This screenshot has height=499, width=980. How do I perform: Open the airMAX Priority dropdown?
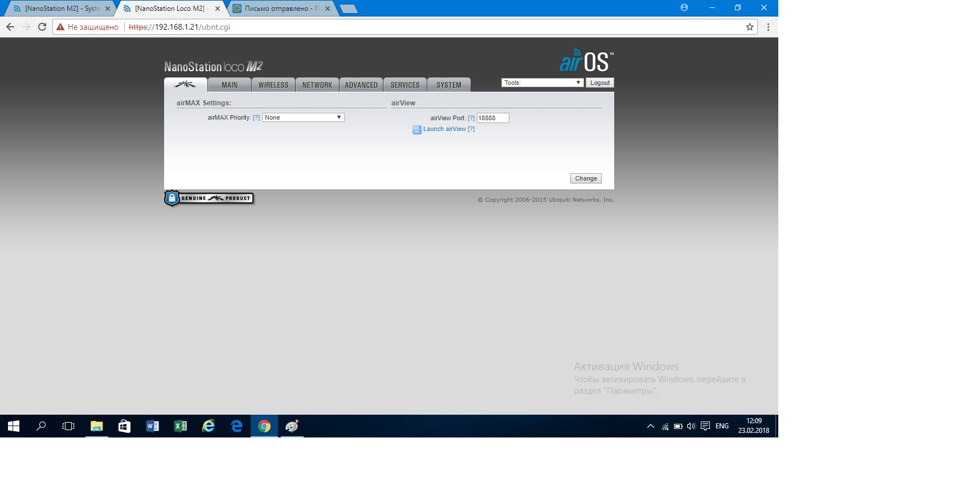[303, 117]
